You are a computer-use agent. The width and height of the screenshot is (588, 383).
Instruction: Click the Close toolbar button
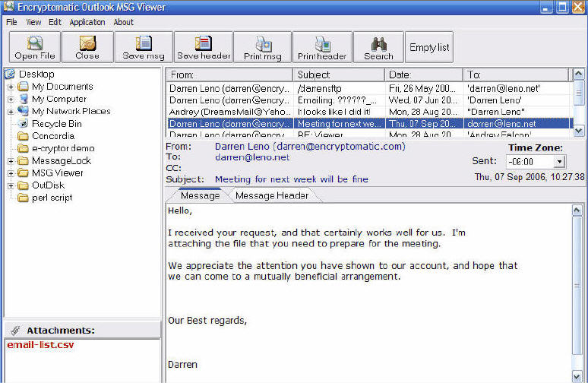coord(87,47)
